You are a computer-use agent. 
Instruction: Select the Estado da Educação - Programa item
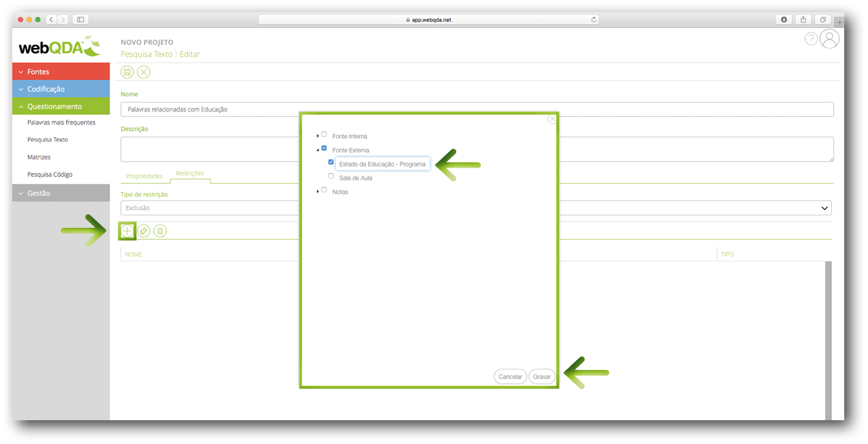pyautogui.click(x=382, y=164)
